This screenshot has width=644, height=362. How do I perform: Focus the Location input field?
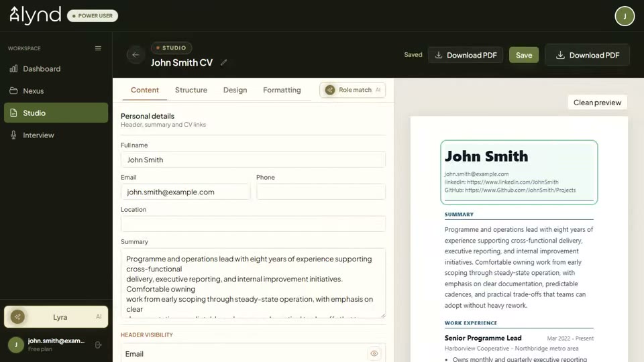point(253,224)
